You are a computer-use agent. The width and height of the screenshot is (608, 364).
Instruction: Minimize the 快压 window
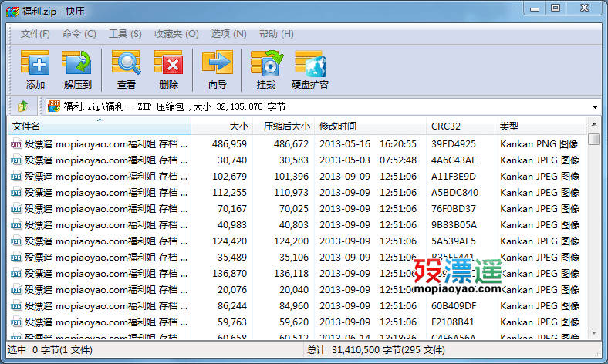pyautogui.click(x=535, y=8)
